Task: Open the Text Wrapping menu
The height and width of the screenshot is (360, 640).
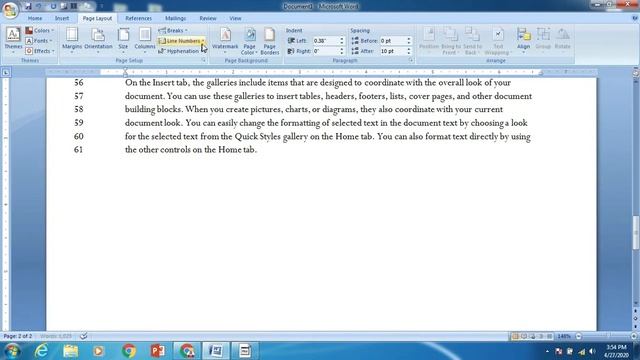Action: click(498, 40)
